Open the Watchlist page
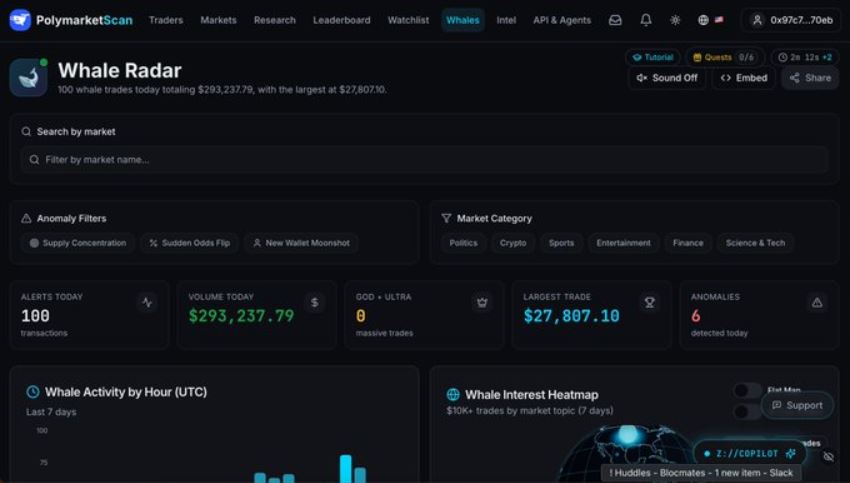Image resolution: width=850 pixels, height=483 pixels. pyautogui.click(x=408, y=20)
